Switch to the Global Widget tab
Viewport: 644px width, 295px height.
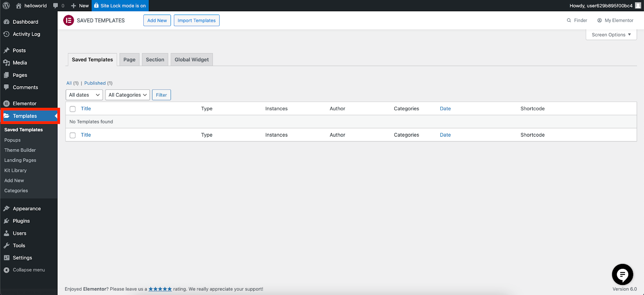(x=192, y=60)
